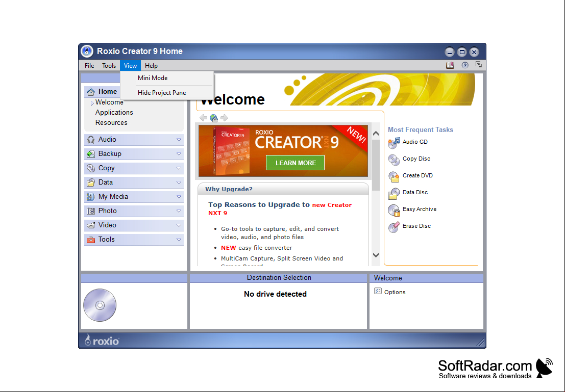
Task: Click the disc image in project pane
Action: (100, 305)
